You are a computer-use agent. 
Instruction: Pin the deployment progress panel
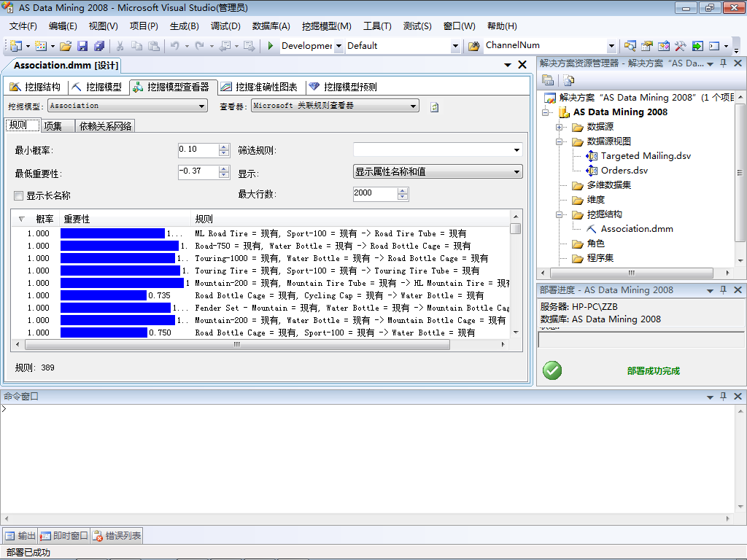(723, 290)
